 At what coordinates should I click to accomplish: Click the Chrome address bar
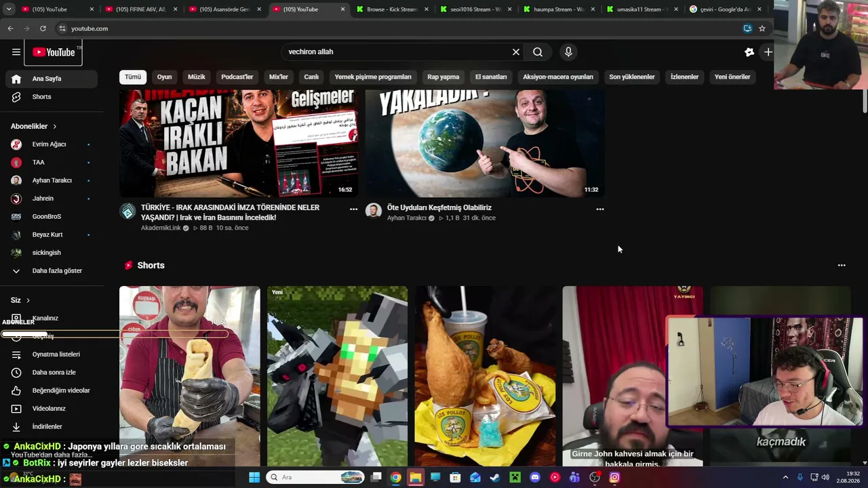(x=400, y=28)
